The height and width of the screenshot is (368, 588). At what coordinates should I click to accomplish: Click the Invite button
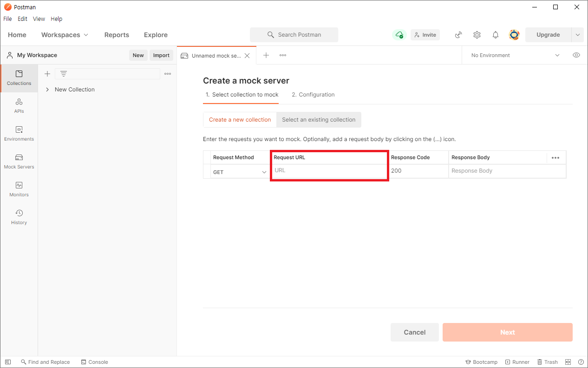point(425,35)
